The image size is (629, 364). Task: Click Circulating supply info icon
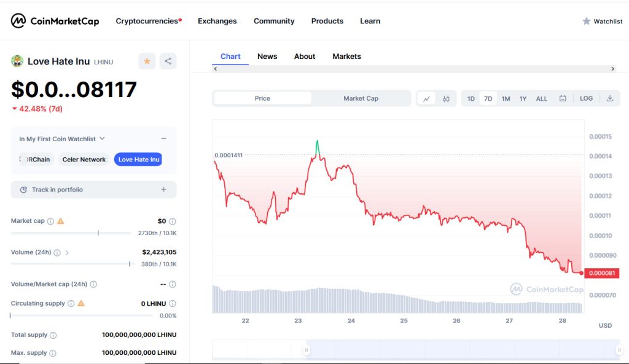tap(71, 303)
